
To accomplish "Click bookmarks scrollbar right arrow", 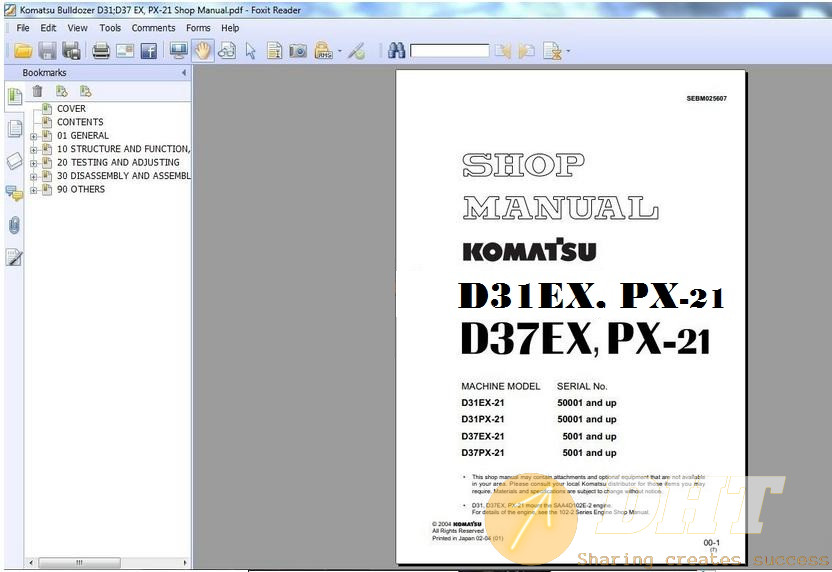I will coord(185,562).
